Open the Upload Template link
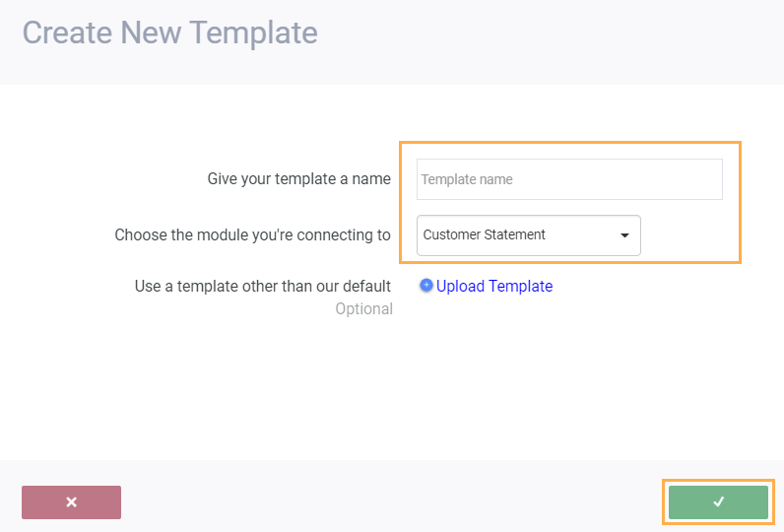The image size is (784, 532). 494,286
